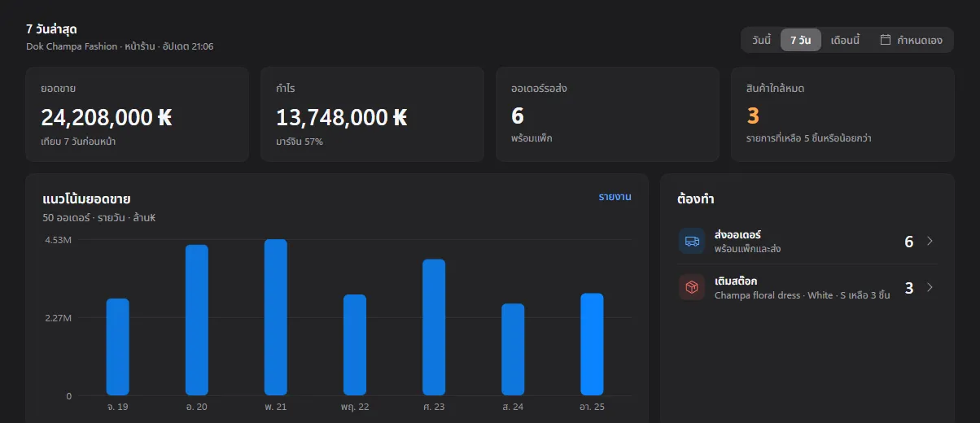Click the 4.53M axis label
Screen dimensions: 980x423
58,240
